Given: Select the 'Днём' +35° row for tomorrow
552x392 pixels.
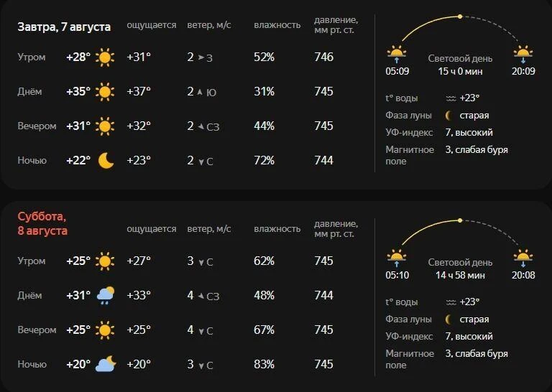Looking at the screenshot, I should pos(176,92).
